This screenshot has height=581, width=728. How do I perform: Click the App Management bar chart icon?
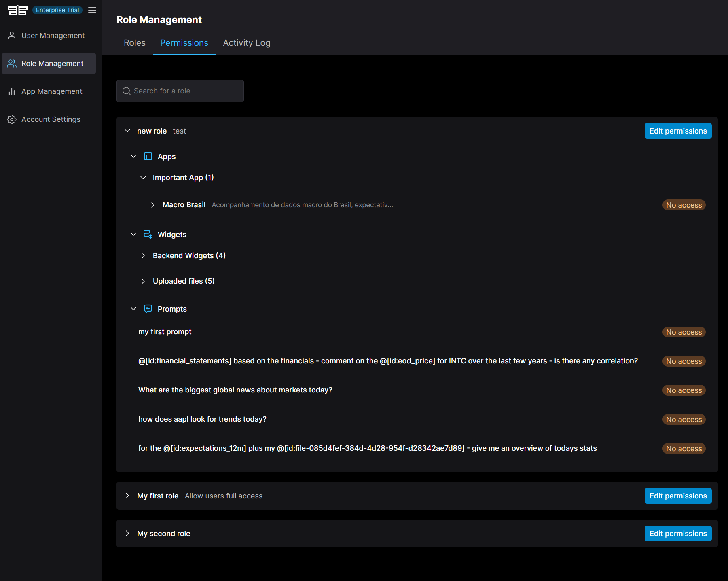12,91
